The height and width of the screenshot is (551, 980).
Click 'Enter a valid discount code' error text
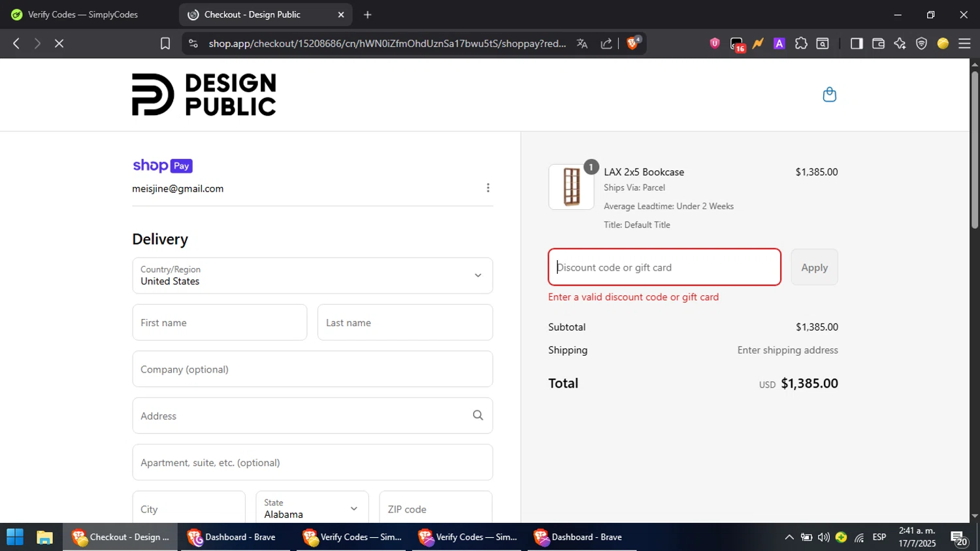634,297
